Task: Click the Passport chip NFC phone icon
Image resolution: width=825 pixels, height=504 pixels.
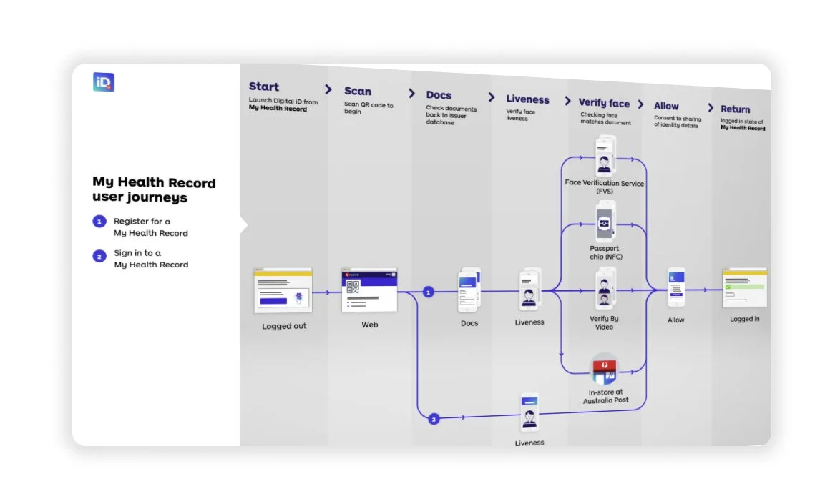Action: 605,221
